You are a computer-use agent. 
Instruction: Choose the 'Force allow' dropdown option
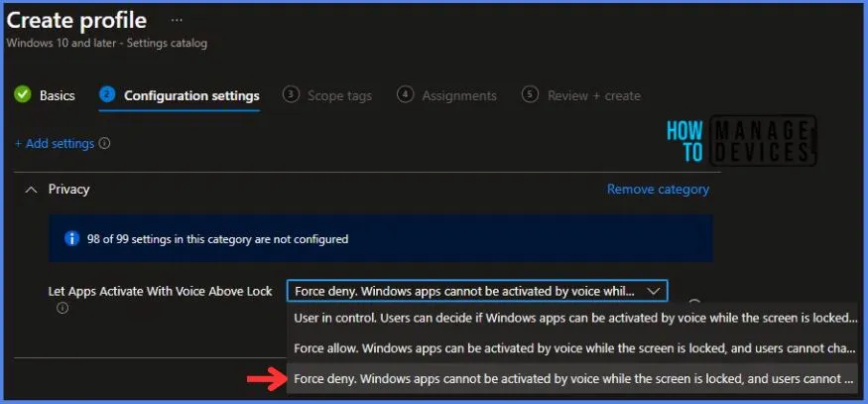(575, 347)
